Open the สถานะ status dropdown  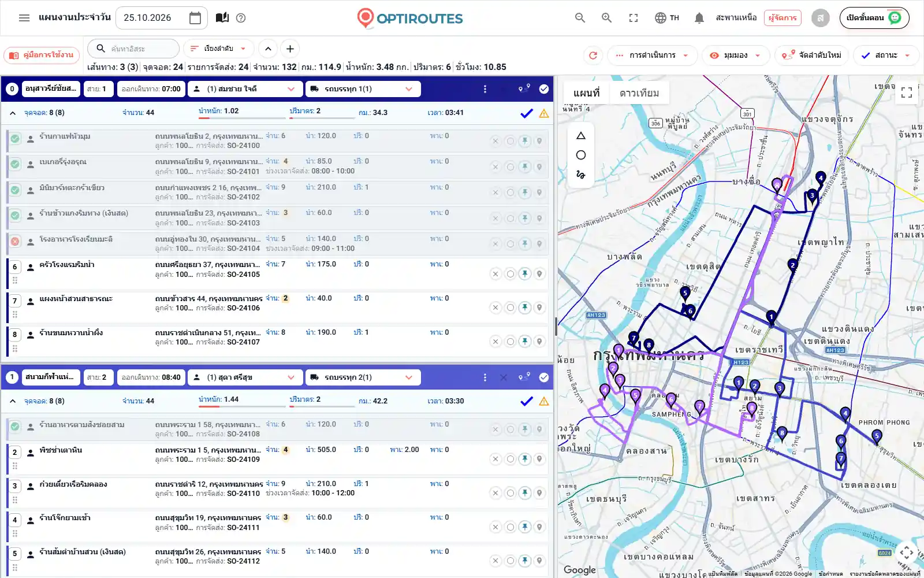[886, 55]
